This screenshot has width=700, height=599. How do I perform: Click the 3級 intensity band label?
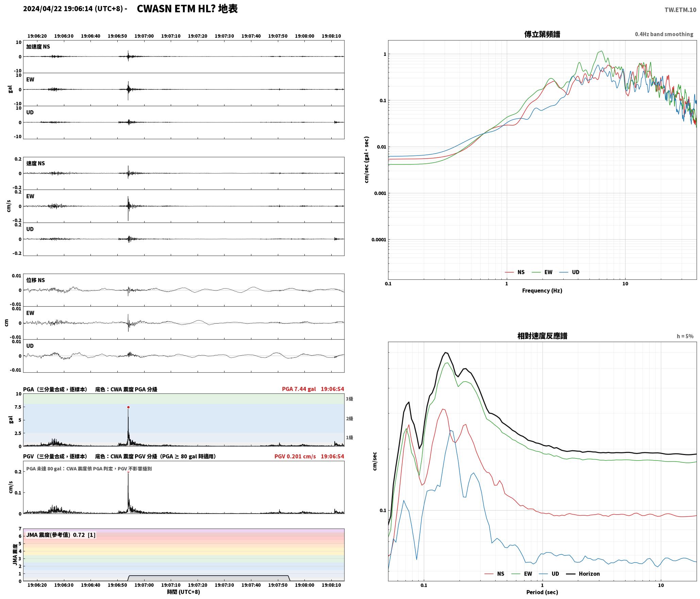coord(349,399)
